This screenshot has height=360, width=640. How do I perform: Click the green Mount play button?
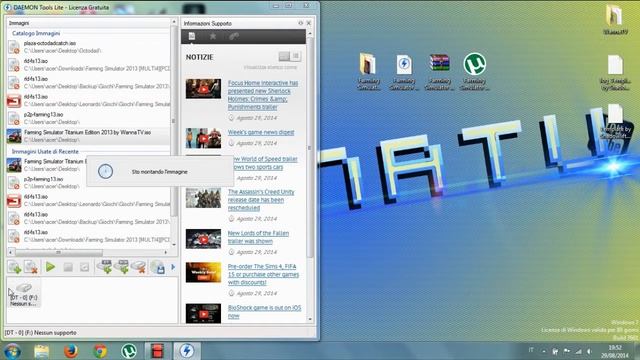pos(50,267)
